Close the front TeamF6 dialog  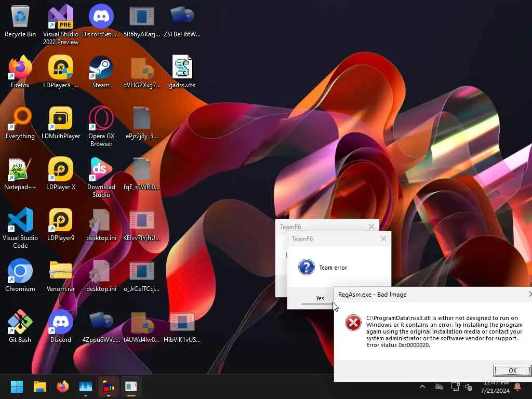pyautogui.click(x=383, y=238)
